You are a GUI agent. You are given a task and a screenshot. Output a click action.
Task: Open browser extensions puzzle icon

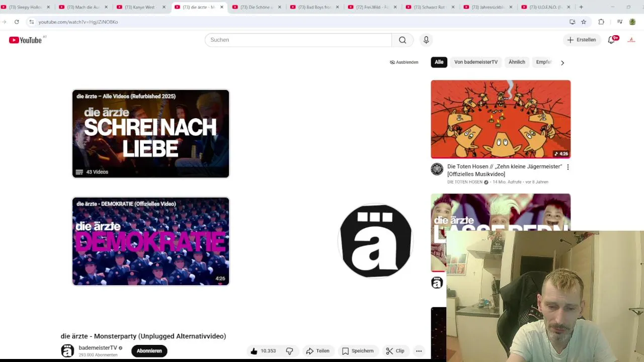point(601,22)
